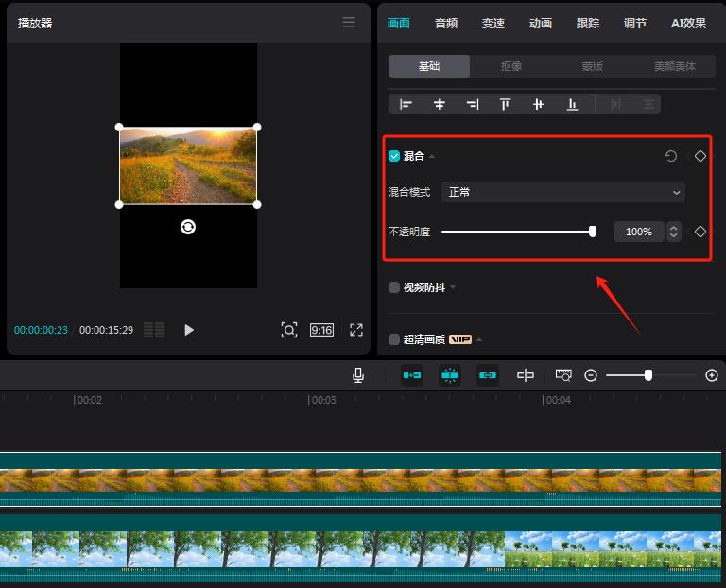Viewport: 726px width, 588px height.
Task: Click the zoom out timeline minus icon
Action: pyautogui.click(x=591, y=375)
